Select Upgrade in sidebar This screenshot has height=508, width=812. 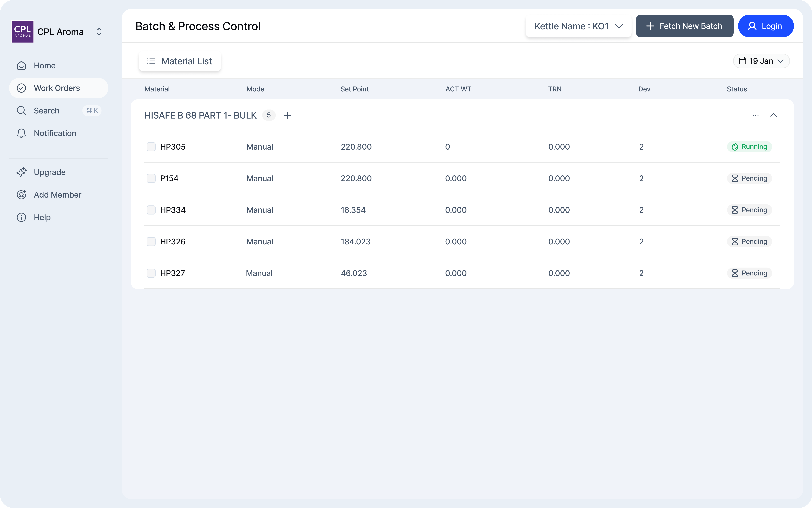[59, 172]
